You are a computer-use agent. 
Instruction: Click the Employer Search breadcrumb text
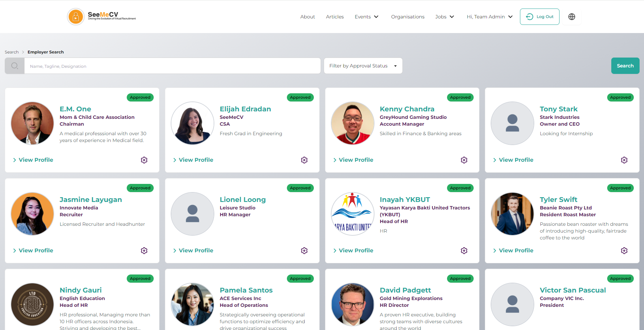[46, 52]
